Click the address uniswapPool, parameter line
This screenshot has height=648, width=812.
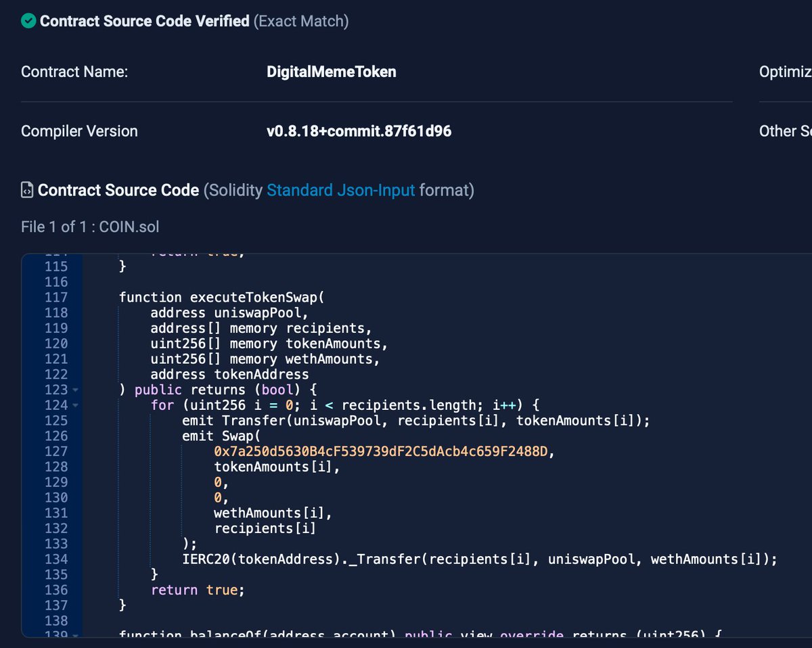(x=229, y=313)
